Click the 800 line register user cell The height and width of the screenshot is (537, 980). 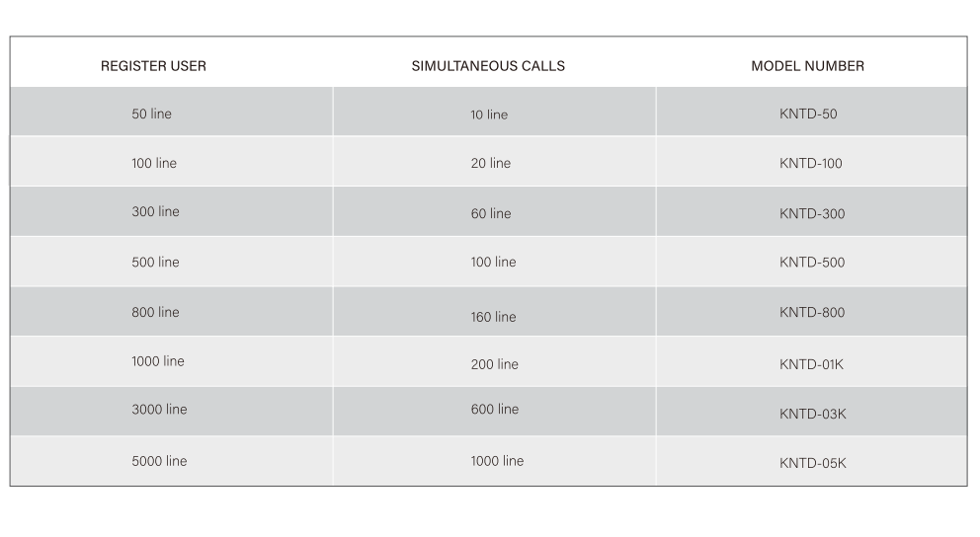[155, 312]
